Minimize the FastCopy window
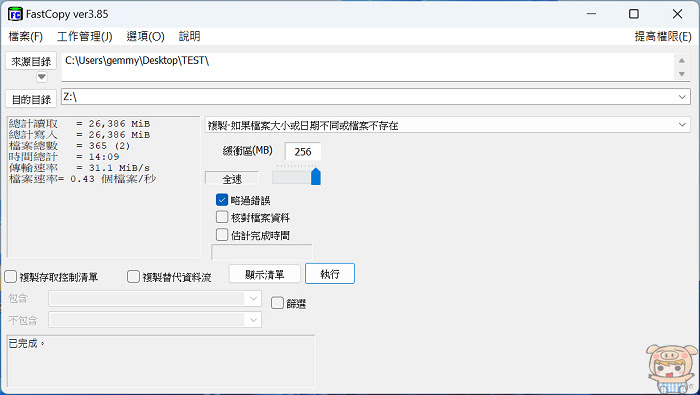 point(592,14)
